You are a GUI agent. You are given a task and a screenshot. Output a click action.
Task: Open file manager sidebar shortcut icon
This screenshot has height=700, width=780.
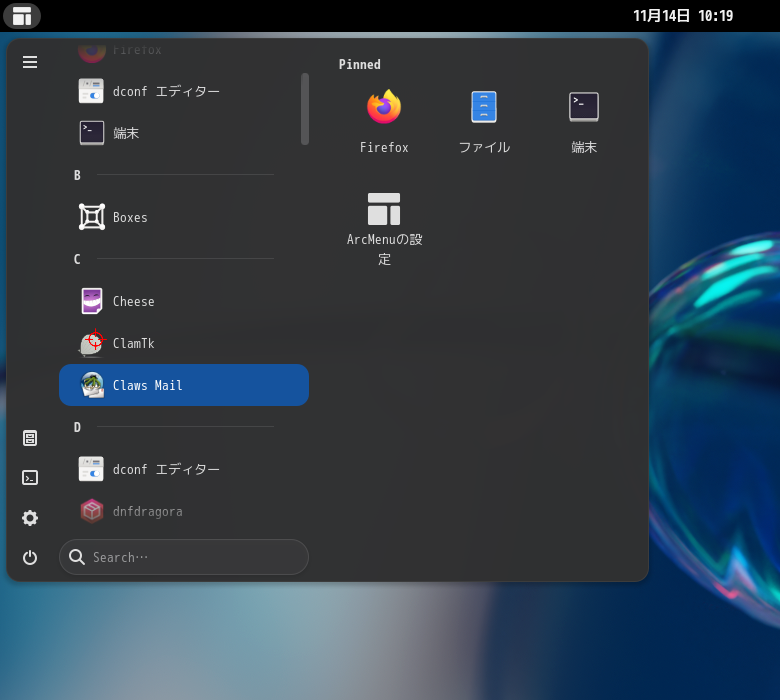(x=30, y=438)
